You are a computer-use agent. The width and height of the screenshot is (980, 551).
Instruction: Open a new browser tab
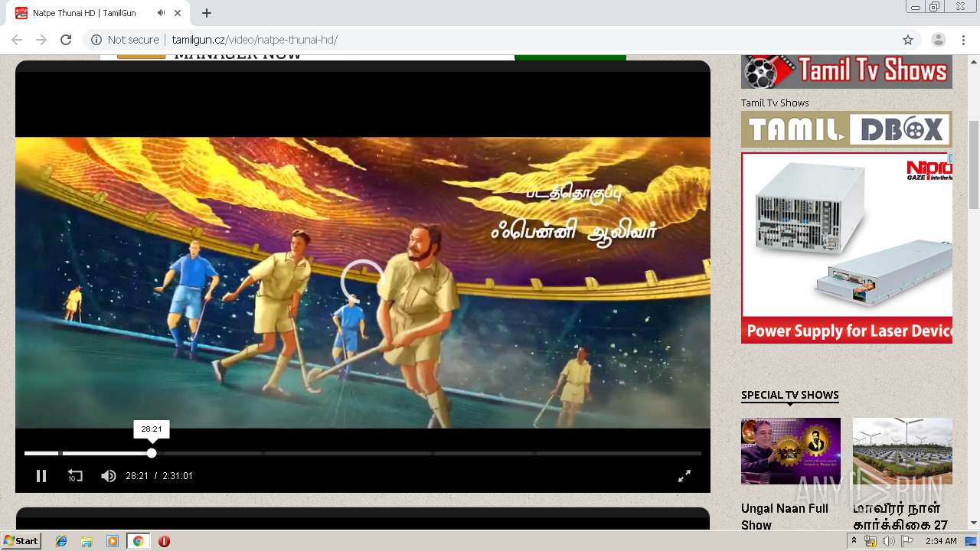click(207, 13)
